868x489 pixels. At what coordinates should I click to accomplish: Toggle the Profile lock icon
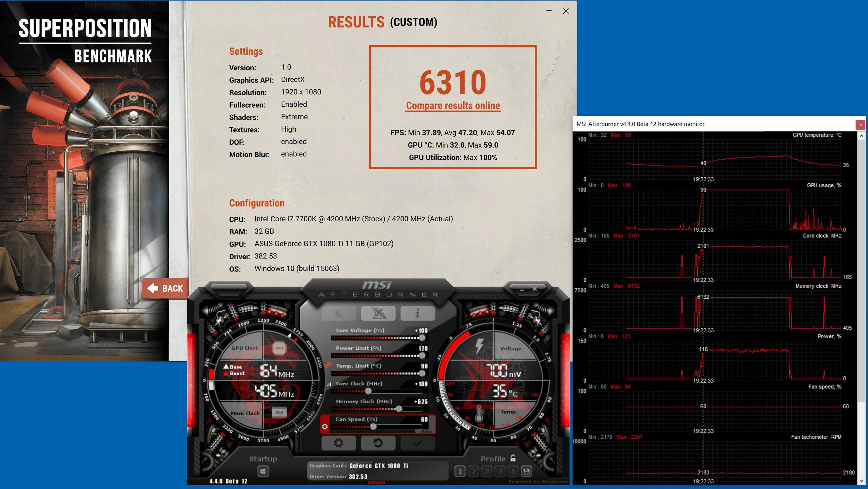pyautogui.click(x=513, y=458)
